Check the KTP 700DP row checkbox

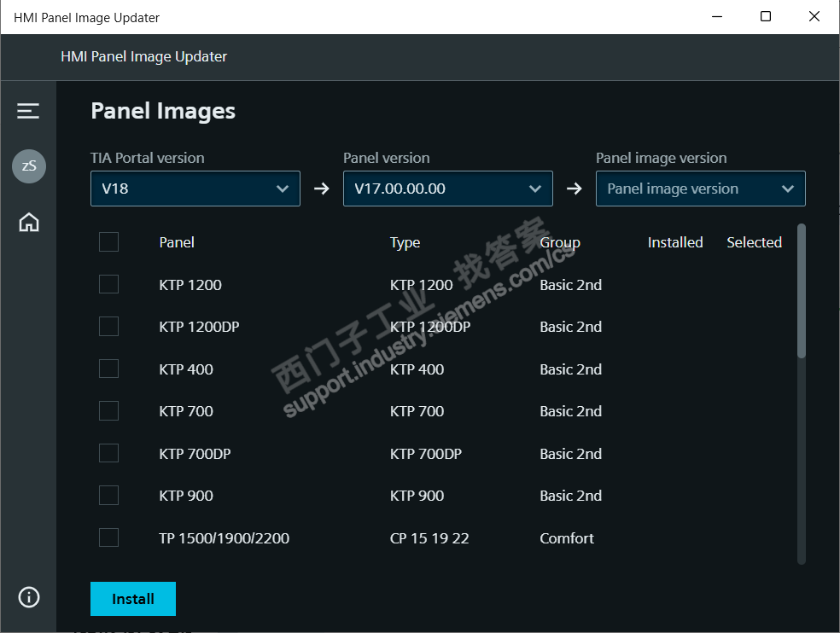pos(108,453)
